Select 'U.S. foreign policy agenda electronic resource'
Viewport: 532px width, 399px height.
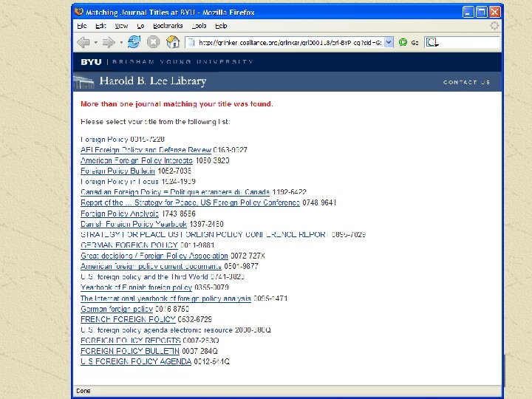(x=157, y=330)
